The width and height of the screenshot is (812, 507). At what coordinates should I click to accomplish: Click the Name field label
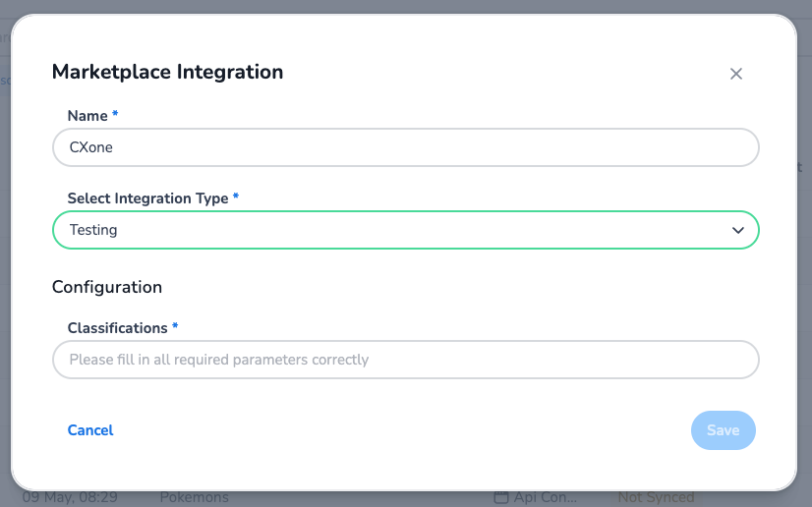pos(87,116)
